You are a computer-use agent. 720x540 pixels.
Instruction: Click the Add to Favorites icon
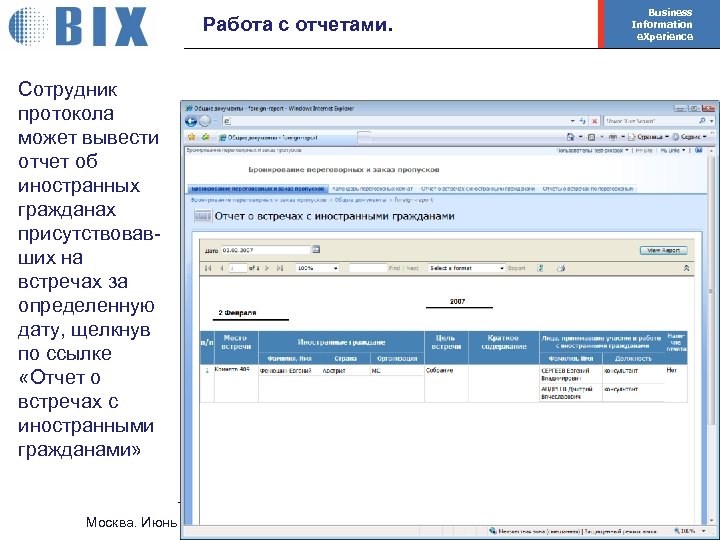pyautogui.click(x=206, y=137)
